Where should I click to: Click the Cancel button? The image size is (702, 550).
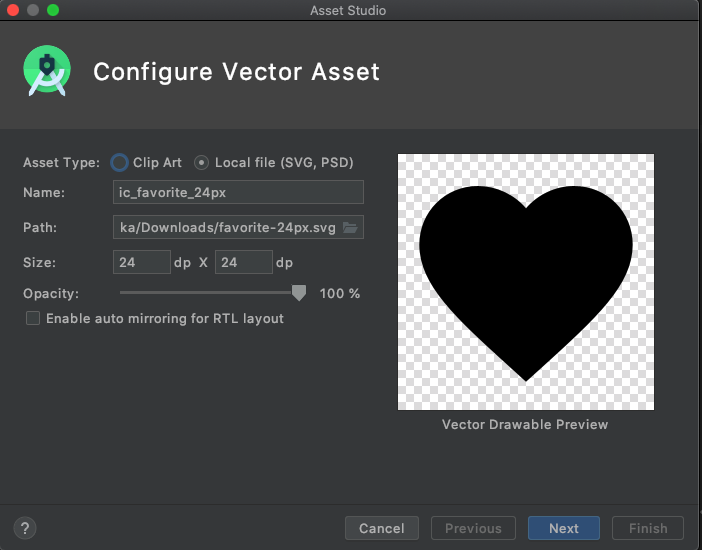tap(382, 528)
